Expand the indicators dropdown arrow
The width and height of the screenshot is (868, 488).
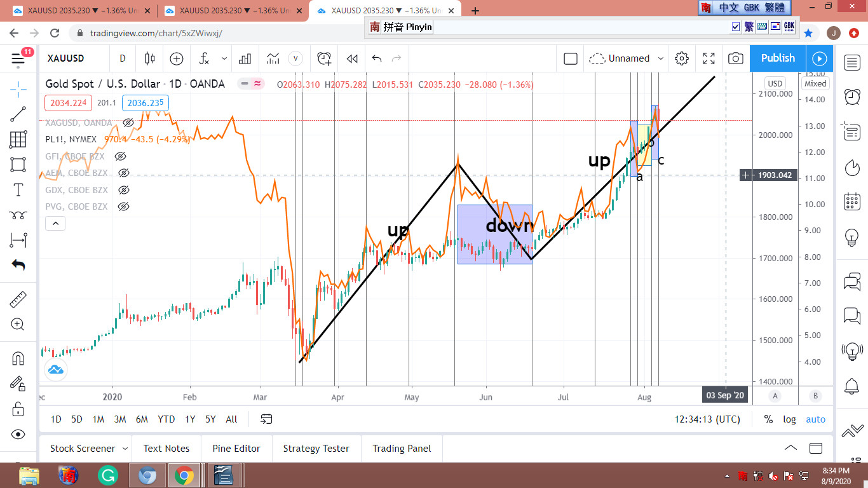click(x=224, y=58)
